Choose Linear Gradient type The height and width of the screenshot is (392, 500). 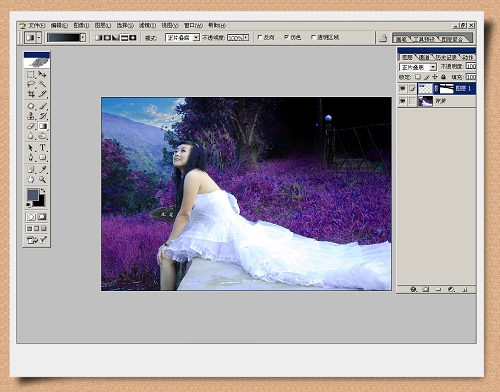[x=98, y=38]
